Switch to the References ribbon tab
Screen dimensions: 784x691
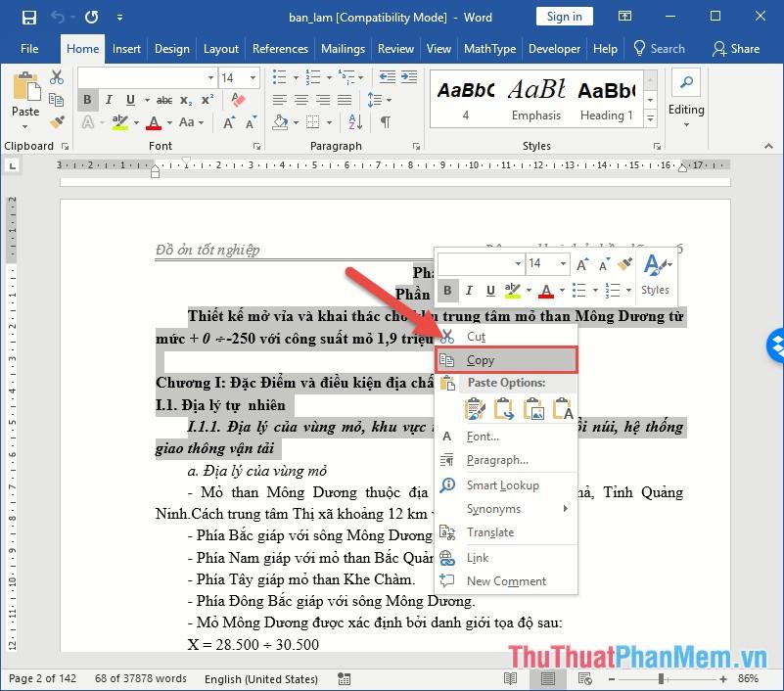[x=280, y=49]
